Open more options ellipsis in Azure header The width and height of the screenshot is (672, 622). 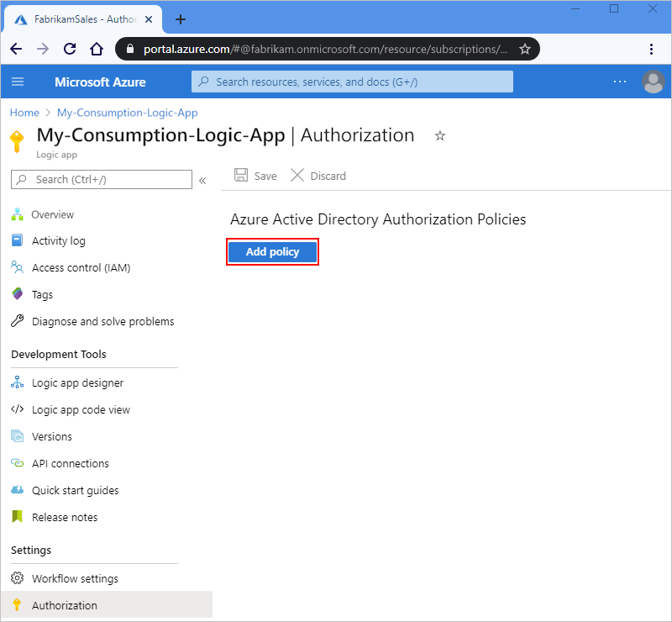tap(620, 82)
